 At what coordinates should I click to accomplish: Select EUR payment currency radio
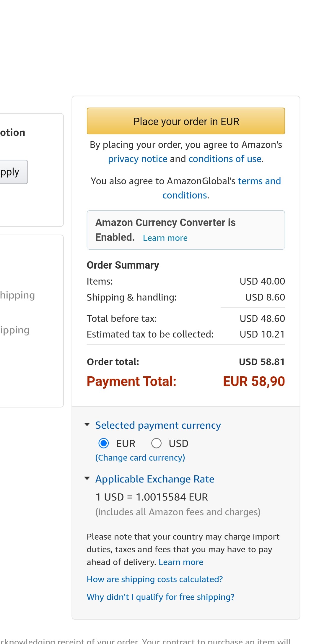103,443
